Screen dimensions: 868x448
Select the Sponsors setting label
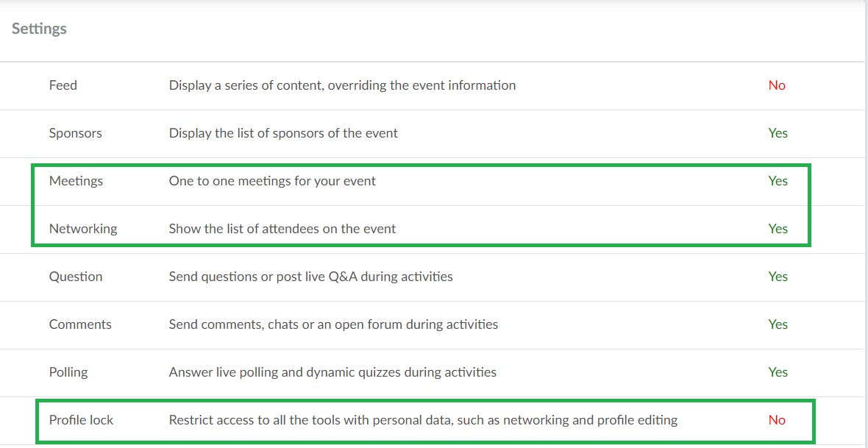click(75, 133)
